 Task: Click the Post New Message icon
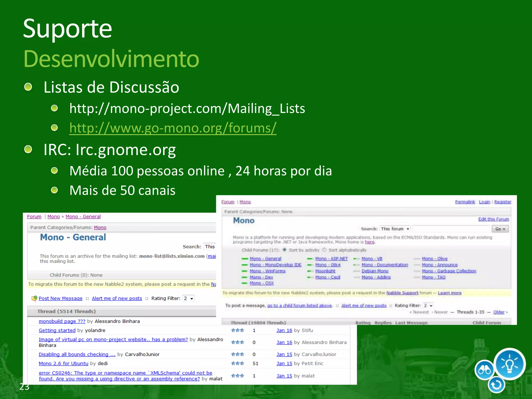click(x=34, y=298)
